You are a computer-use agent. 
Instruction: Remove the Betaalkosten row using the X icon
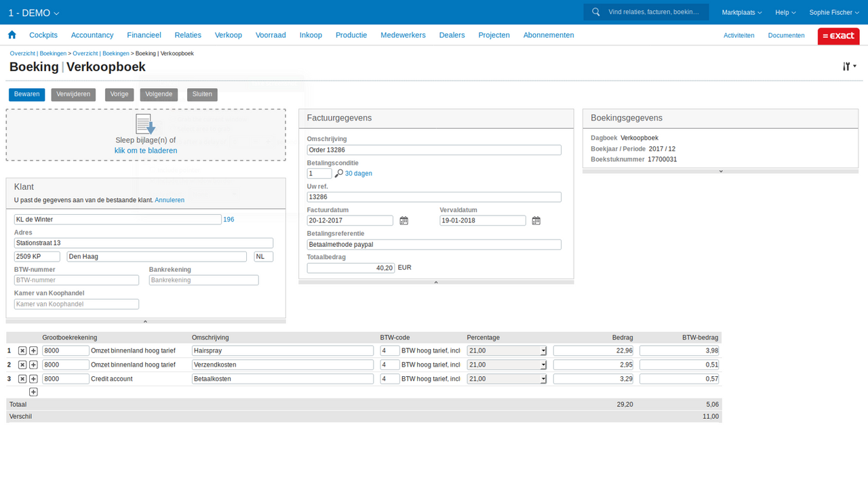tap(22, 378)
